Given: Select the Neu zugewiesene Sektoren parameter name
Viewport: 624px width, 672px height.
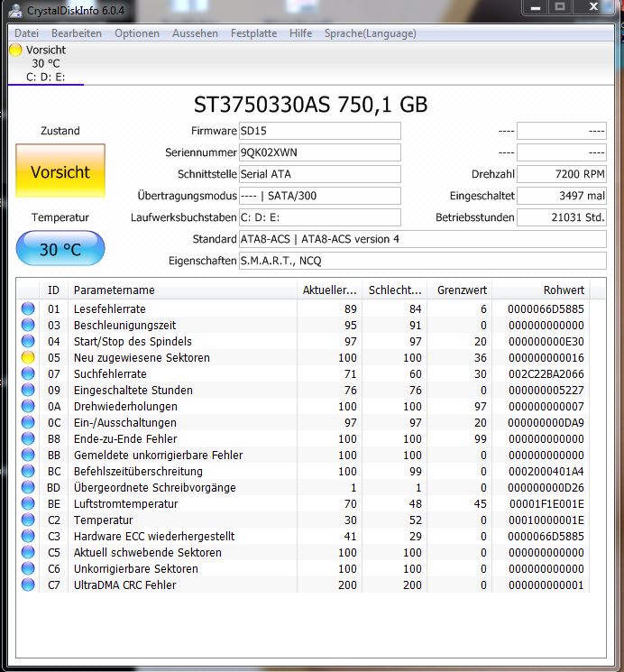Looking at the screenshot, I should tap(142, 357).
